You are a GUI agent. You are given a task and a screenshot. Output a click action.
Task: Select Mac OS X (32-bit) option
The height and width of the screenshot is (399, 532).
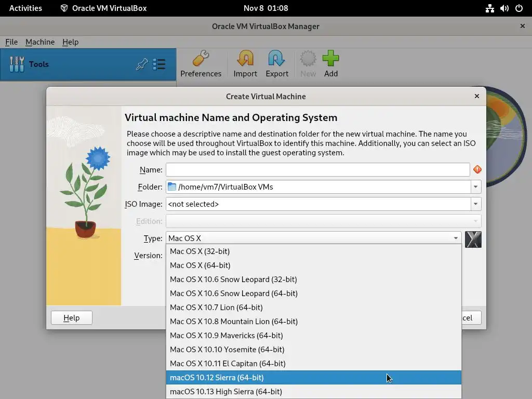[x=313, y=251]
